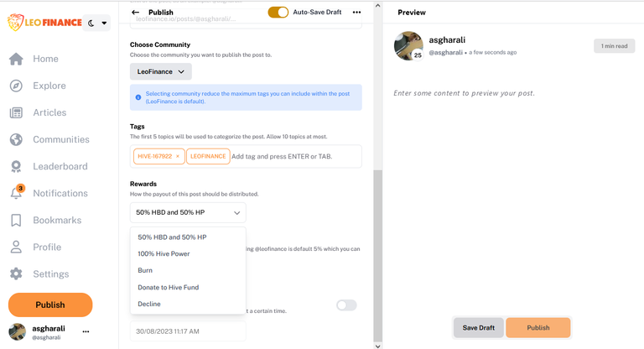Click the Articles newspaper icon
The height and width of the screenshot is (349, 644).
coord(16,112)
